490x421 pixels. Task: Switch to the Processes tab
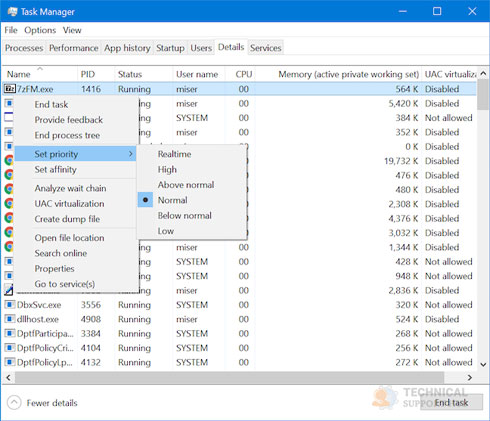24,48
